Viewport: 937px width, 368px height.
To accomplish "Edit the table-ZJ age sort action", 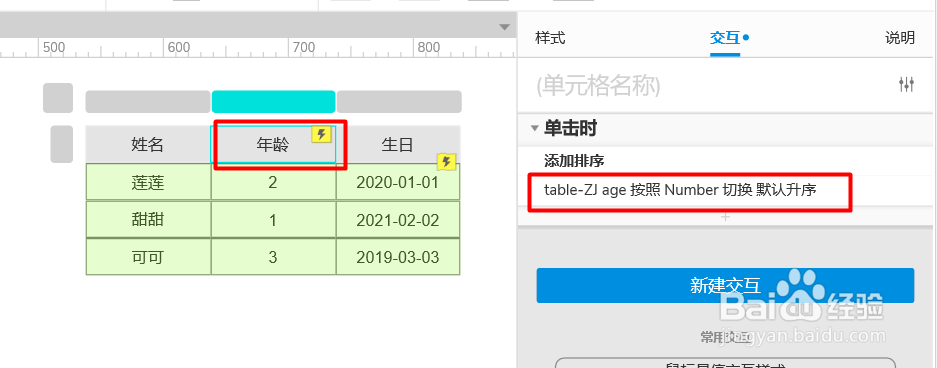I will tap(680, 190).
